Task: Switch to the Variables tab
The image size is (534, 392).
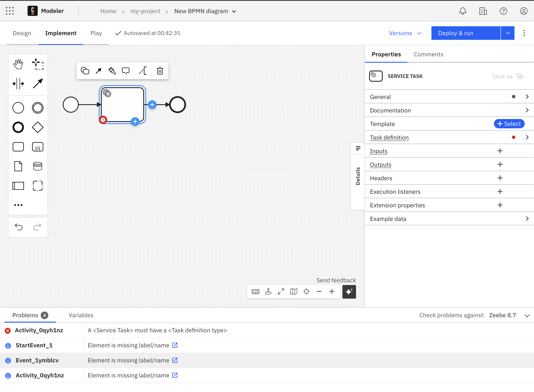Action: [81, 315]
